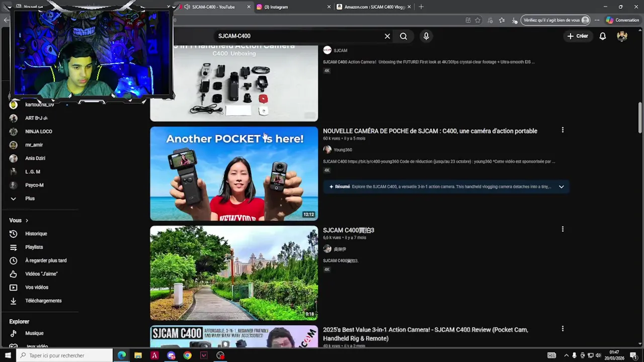Clear the SJCAM-C400 search text

pyautogui.click(x=387, y=36)
